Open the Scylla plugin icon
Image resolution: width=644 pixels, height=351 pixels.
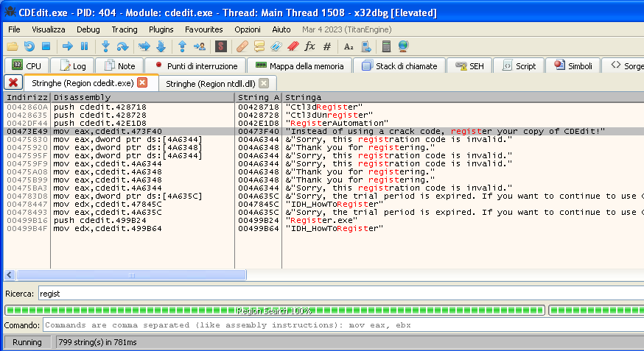[220, 46]
